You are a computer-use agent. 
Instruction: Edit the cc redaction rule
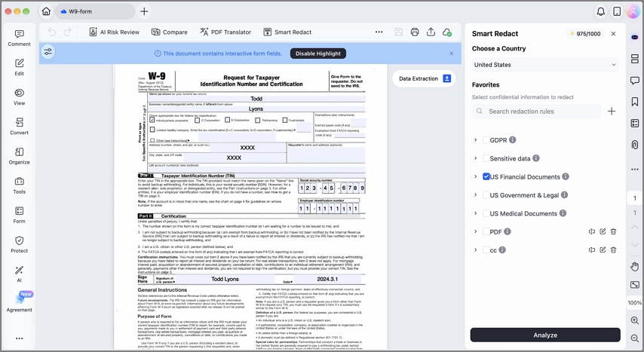click(603, 249)
